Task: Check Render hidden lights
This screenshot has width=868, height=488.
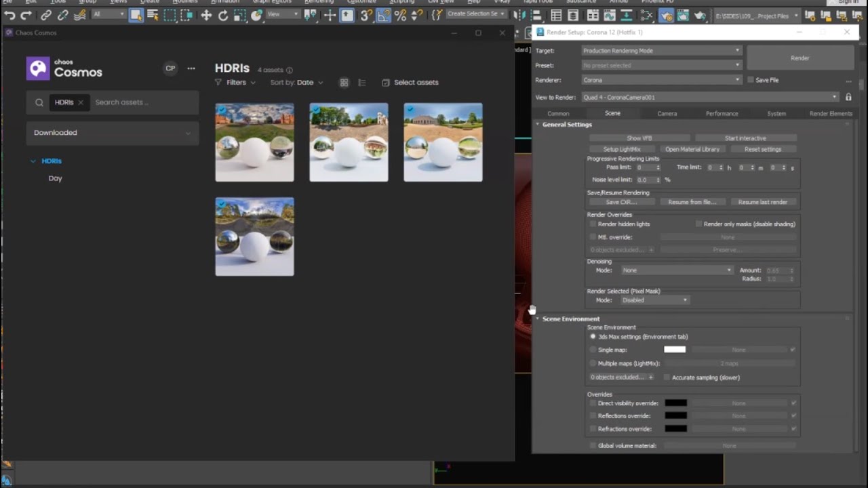Action: tap(593, 224)
